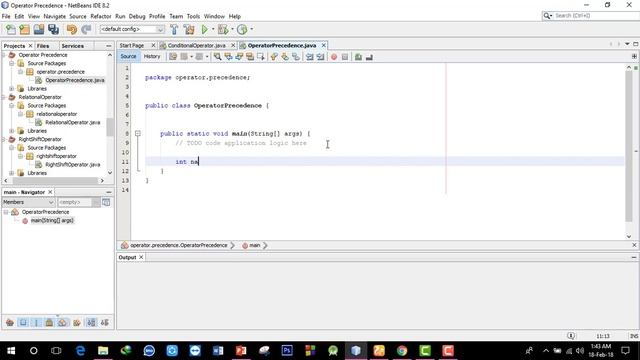
Task: Switch to the ConditionalOperator.java tab
Action: click(196, 45)
